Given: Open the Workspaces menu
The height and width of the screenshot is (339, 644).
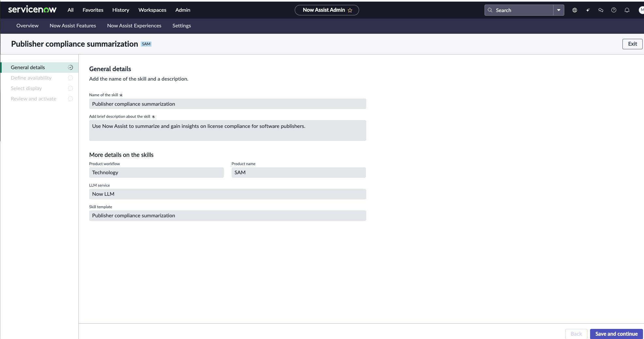Looking at the screenshot, I should tap(152, 10).
